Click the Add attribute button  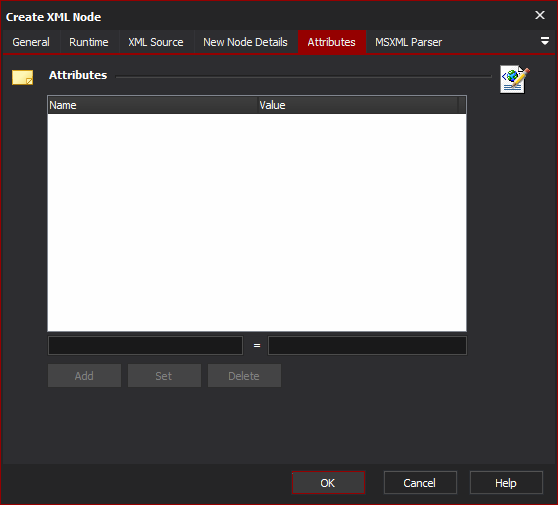click(84, 375)
